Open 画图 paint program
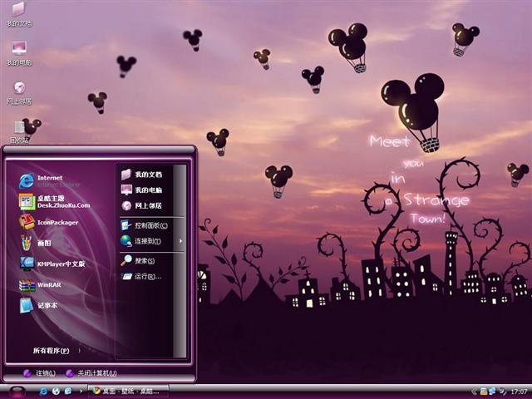This screenshot has width=532, height=399. tap(35, 243)
